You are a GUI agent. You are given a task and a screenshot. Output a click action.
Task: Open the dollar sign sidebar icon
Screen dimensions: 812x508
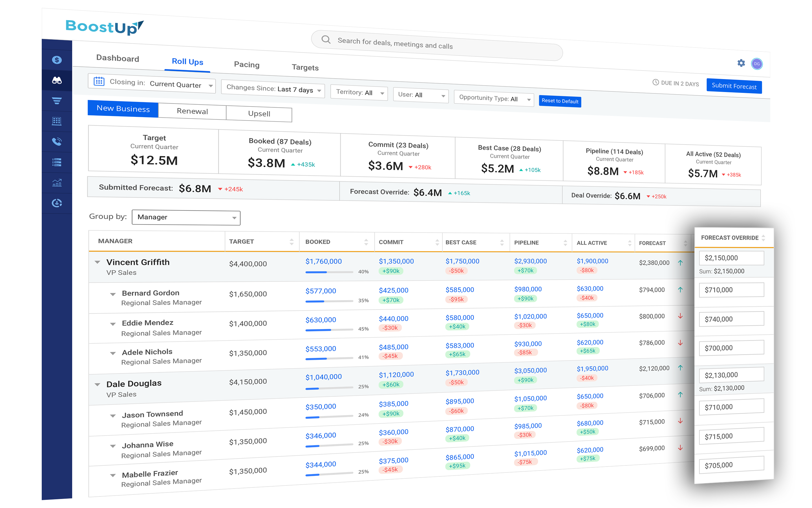tap(57, 60)
